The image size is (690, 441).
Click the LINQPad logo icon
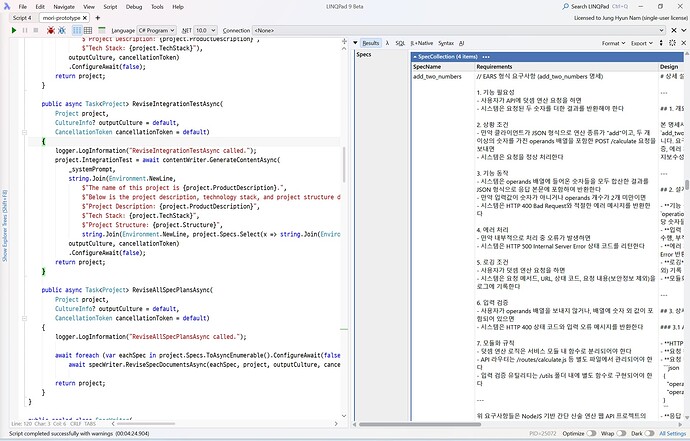[x=6, y=7]
